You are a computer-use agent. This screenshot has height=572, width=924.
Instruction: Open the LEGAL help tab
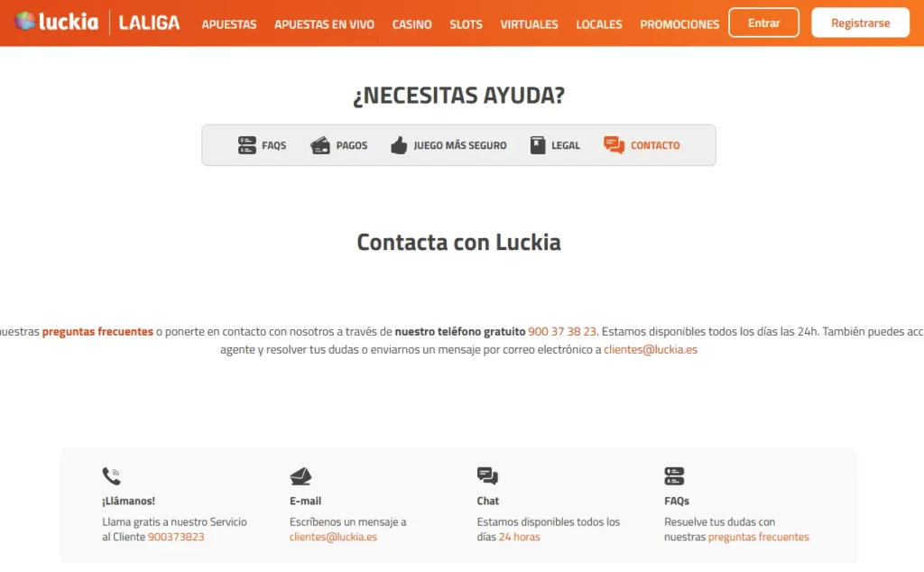point(555,145)
